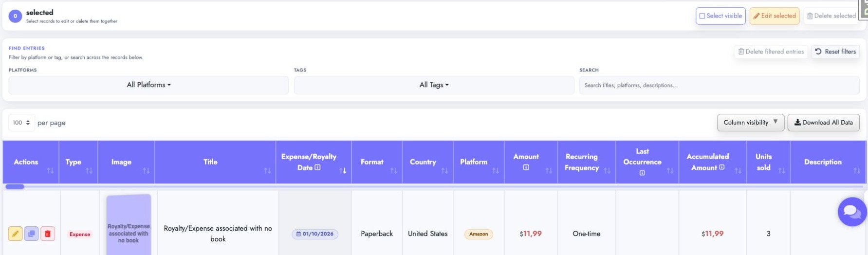868x255 pixels.
Task: Click the yellow pencil edit icon
Action: pyautogui.click(x=15, y=234)
